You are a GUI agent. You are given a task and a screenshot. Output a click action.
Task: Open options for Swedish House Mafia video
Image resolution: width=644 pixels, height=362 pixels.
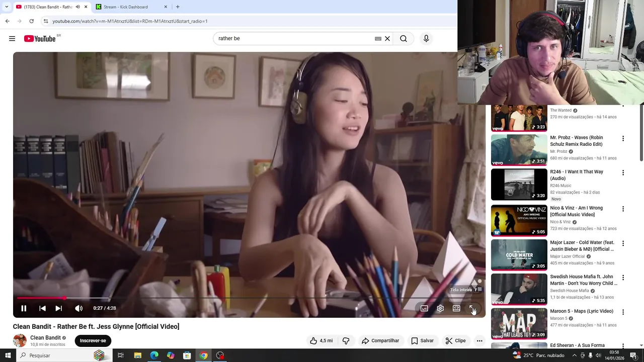coord(623,278)
